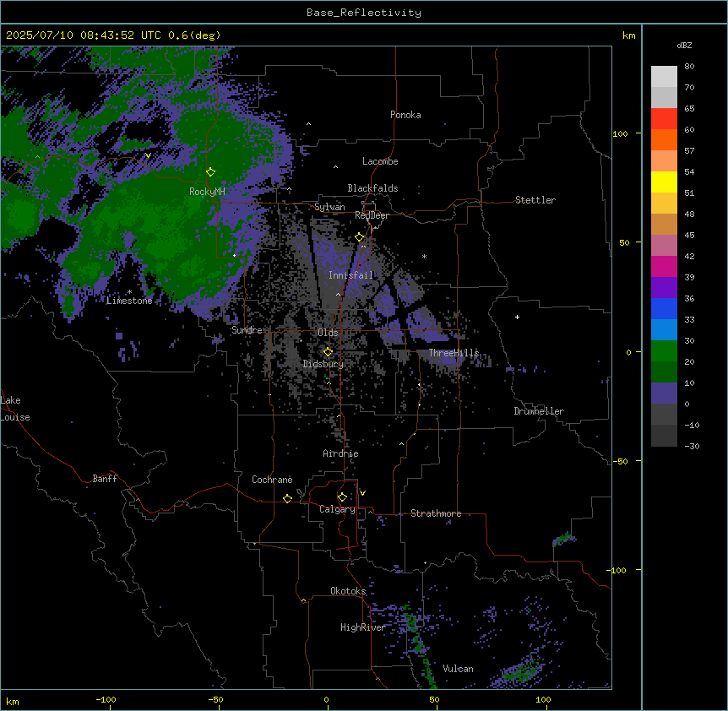Click the white plus marker north of Drumheller
The image size is (728, 711).
coord(517,317)
